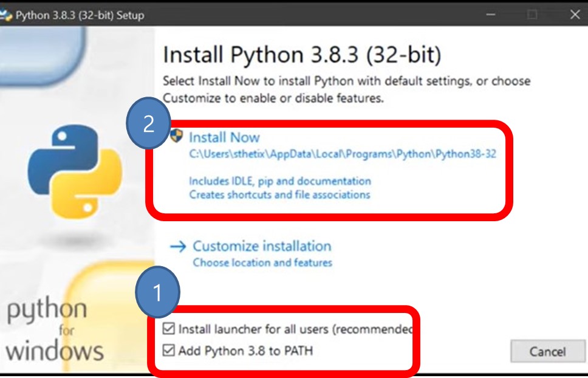Close the Python Setup window

(575, 15)
